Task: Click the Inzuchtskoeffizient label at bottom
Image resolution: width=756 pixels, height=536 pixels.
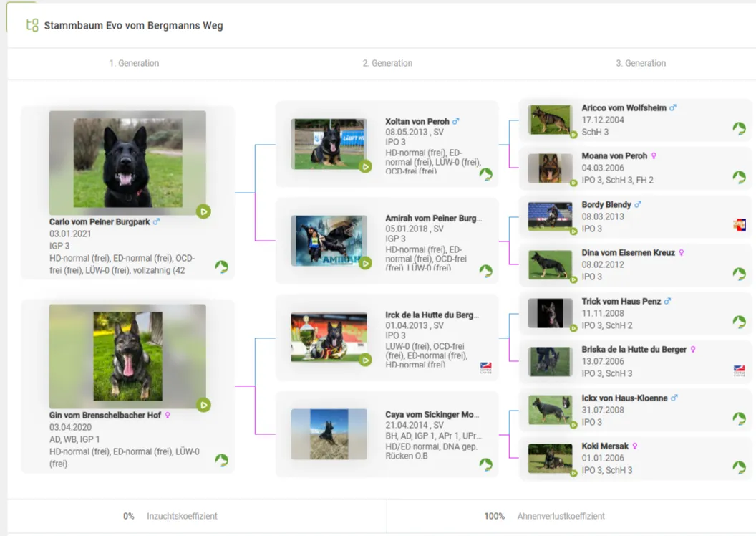Action: (182, 516)
